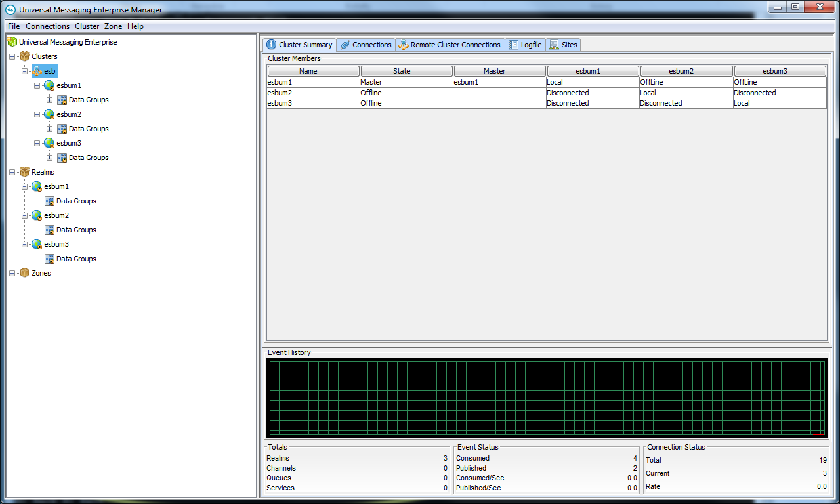Click the esb cluster icon
This screenshot has height=504, width=840.
[37, 71]
